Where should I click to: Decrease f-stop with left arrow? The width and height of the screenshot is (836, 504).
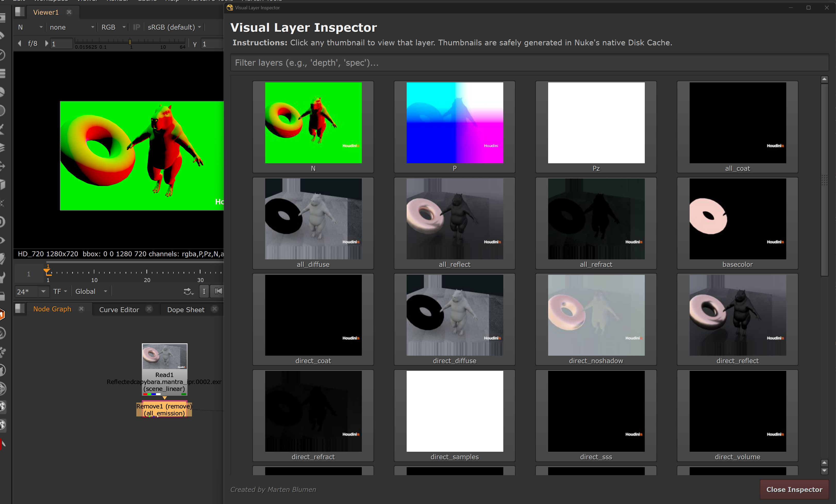19,44
